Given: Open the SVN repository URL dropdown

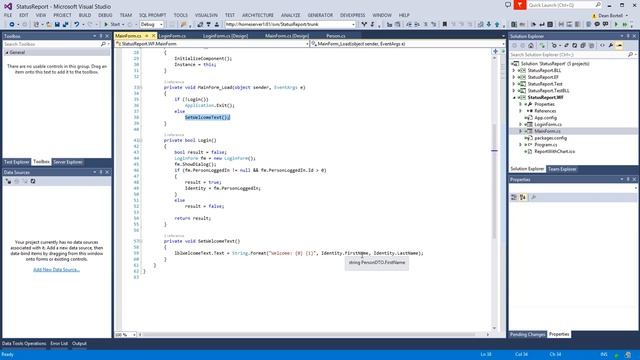Looking at the screenshot, I should coord(353,24).
